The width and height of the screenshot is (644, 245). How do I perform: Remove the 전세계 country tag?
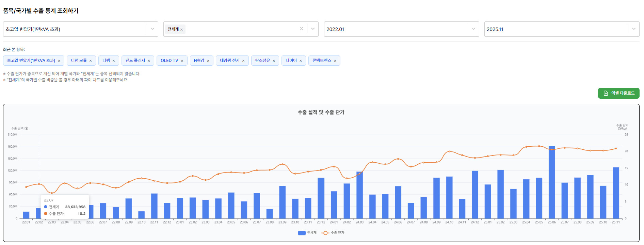pyautogui.click(x=182, y=30)
